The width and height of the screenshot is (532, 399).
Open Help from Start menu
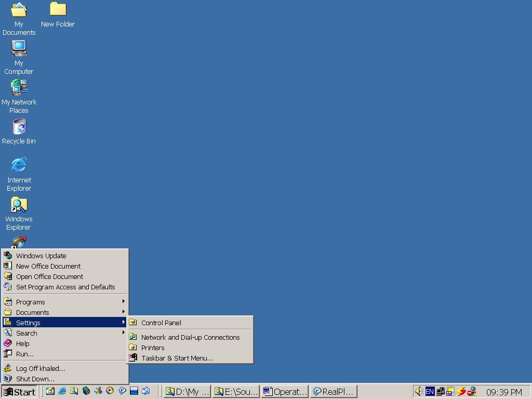point(65,344)
